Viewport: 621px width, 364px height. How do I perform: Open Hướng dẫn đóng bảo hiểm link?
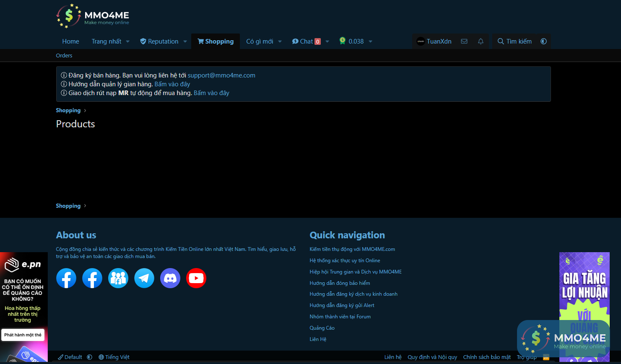[340, 283]
